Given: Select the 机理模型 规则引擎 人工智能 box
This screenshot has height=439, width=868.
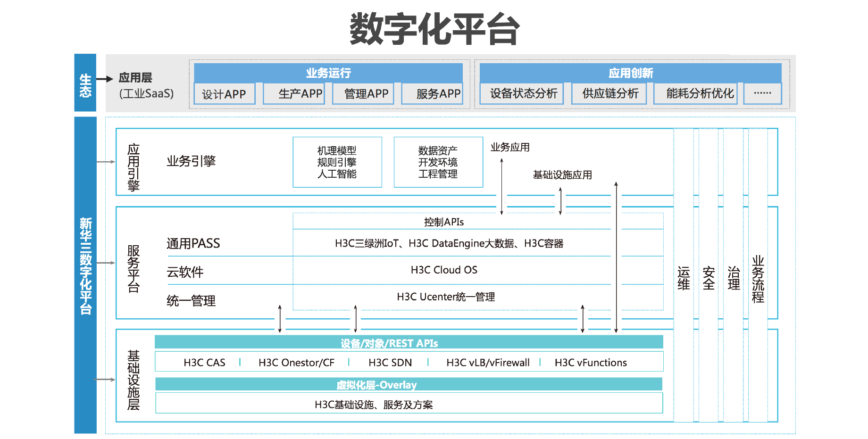Looking at the screenshot, I should pyautogui.click(x=337, y=162).
